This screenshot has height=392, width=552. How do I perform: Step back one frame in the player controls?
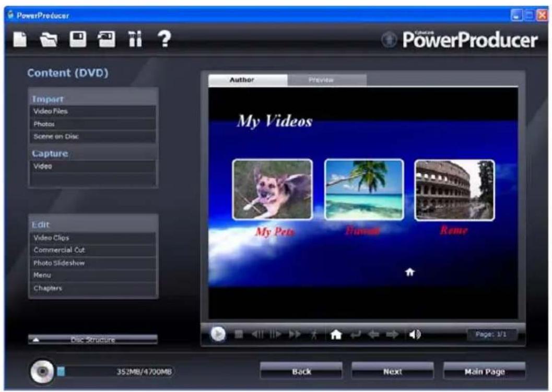click(257, 334)
